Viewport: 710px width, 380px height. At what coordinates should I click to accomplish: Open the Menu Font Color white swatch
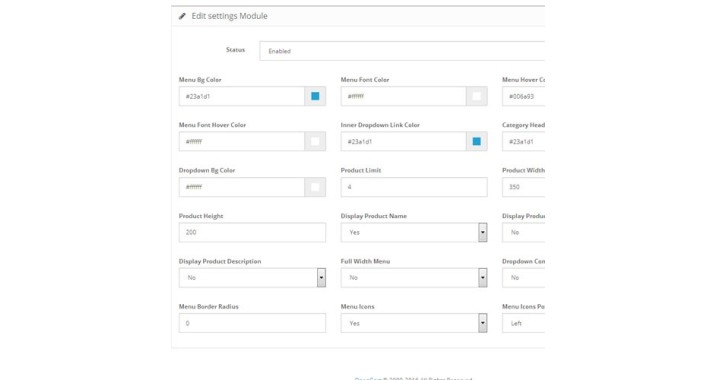click(x=477, y=96)
